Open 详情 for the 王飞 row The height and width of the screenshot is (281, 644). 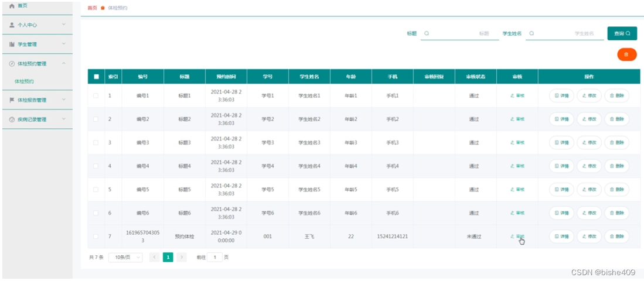point(561,237)
